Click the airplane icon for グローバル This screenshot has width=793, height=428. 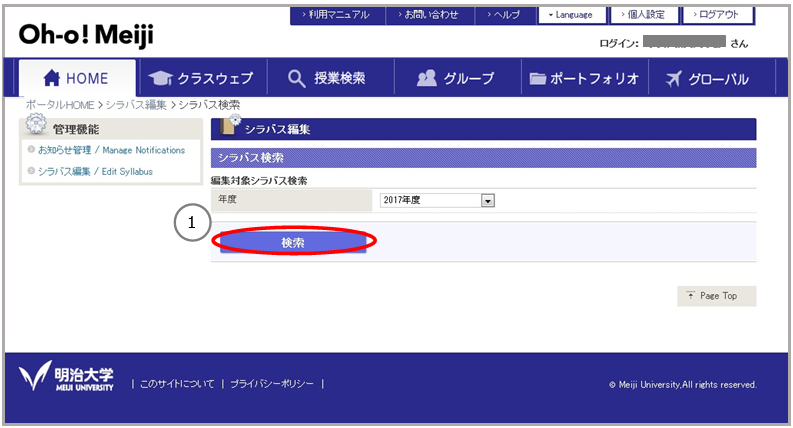click(x=673, y=79)
